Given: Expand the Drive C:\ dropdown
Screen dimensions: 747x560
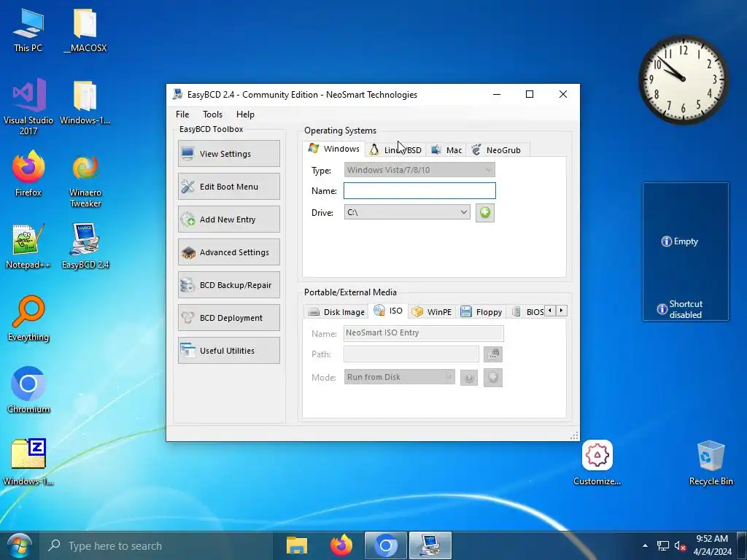Looking at the screenshot, I should point(407,212).
